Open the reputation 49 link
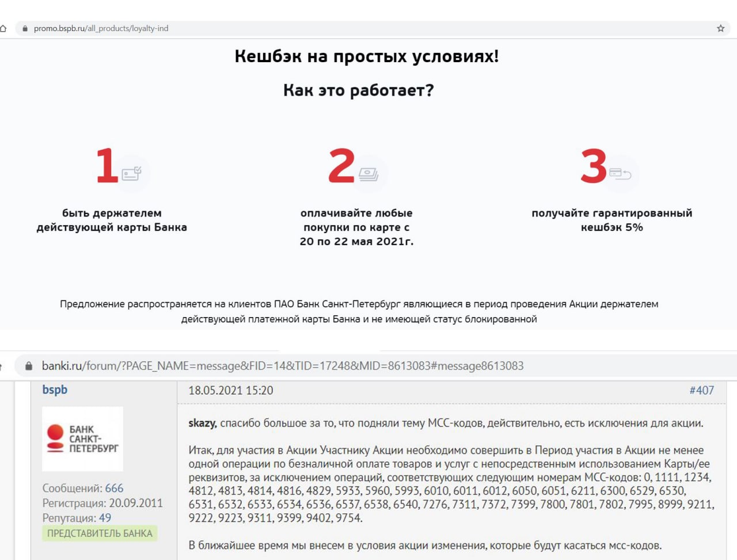 coord(105,518)
